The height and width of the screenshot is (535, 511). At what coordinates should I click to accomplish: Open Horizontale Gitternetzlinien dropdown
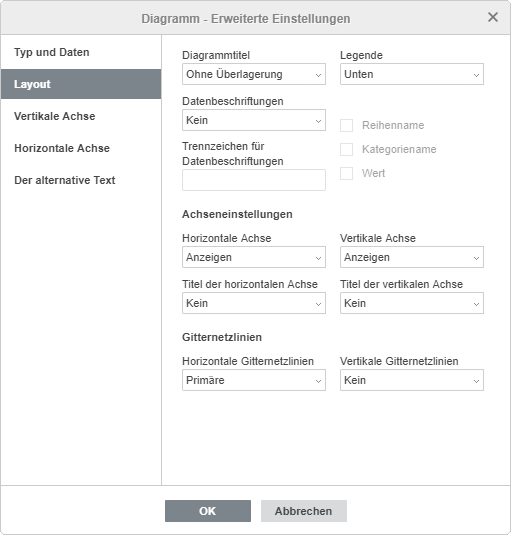(x=254, y=380)
